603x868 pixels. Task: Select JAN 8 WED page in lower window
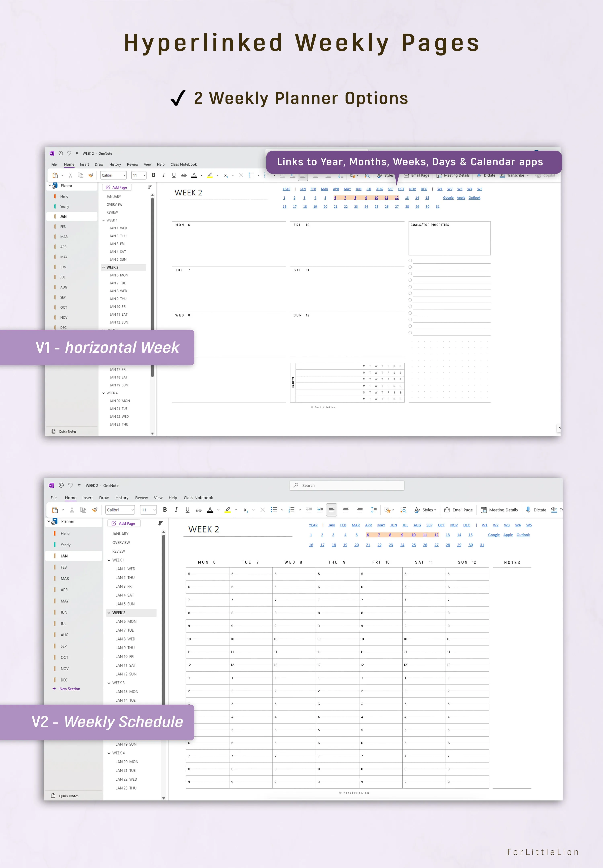point(125,639)
